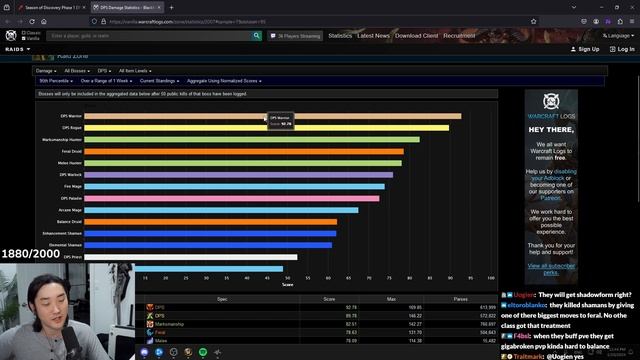Close the Season of Discovery tab
This screenshot has width=640, height=360.
tap(84, 7)
